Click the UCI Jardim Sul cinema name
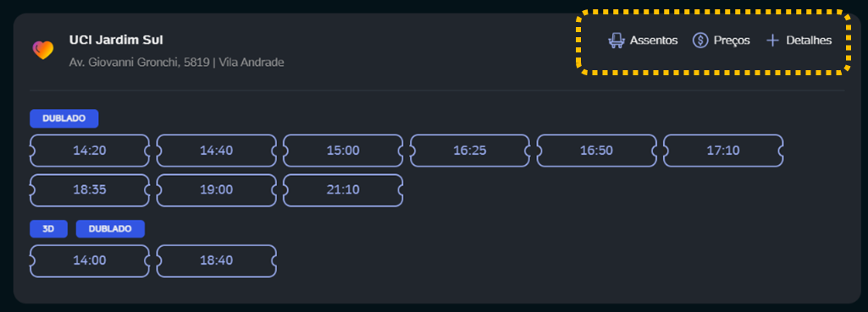The image size is (868, 312). (116, 40)
